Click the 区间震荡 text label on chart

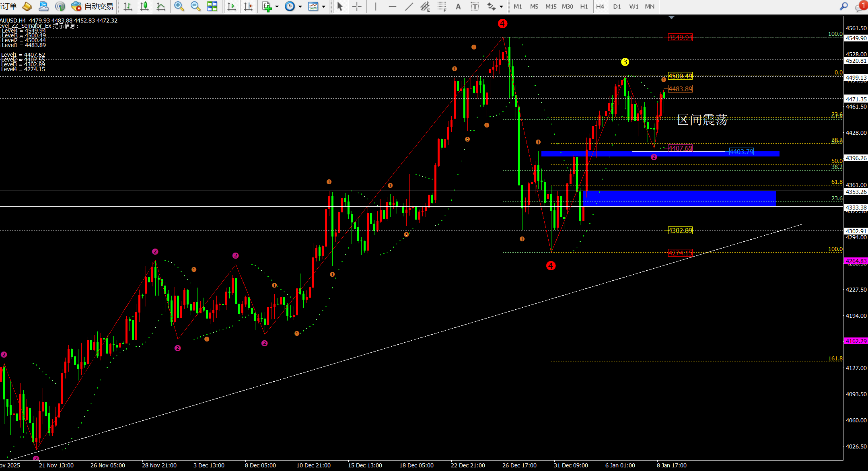click(702, 120)
